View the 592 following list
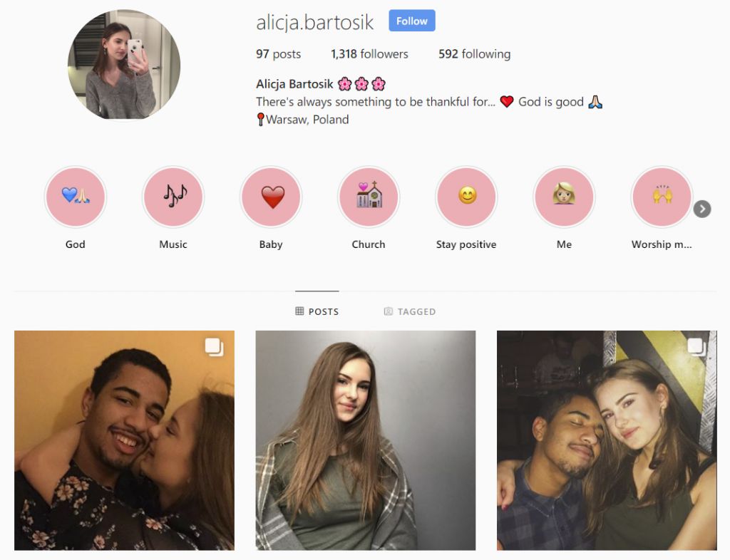Image resolution: width=730 pixels, height=560 pixels. pos(474,54)
